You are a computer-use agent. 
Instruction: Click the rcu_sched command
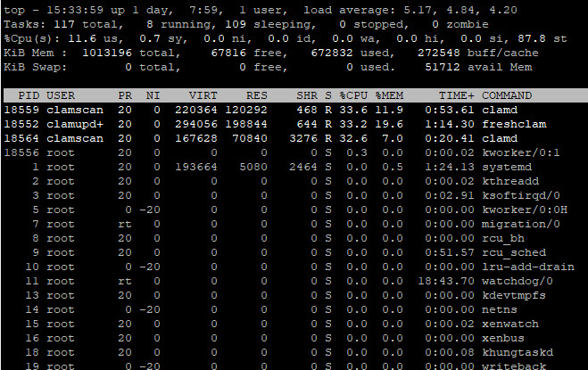[x=514, y=252]
